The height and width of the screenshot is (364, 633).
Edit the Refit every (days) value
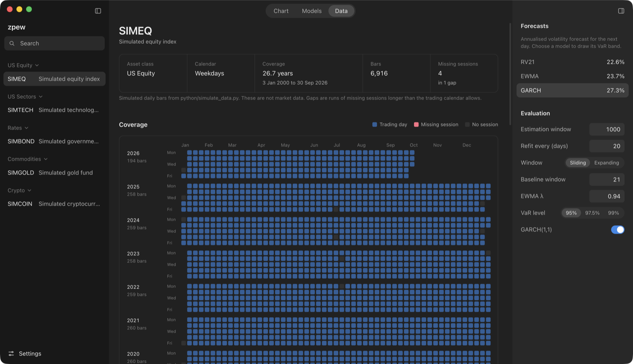[607, 146]
